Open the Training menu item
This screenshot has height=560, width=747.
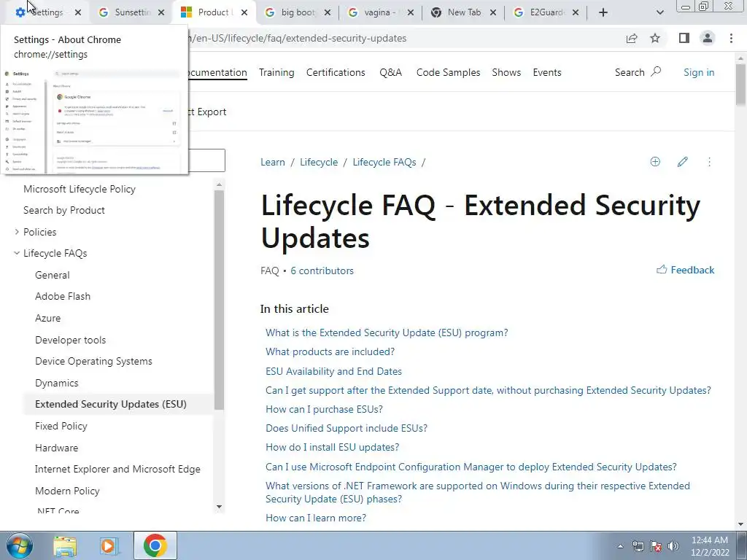point(276,72)
